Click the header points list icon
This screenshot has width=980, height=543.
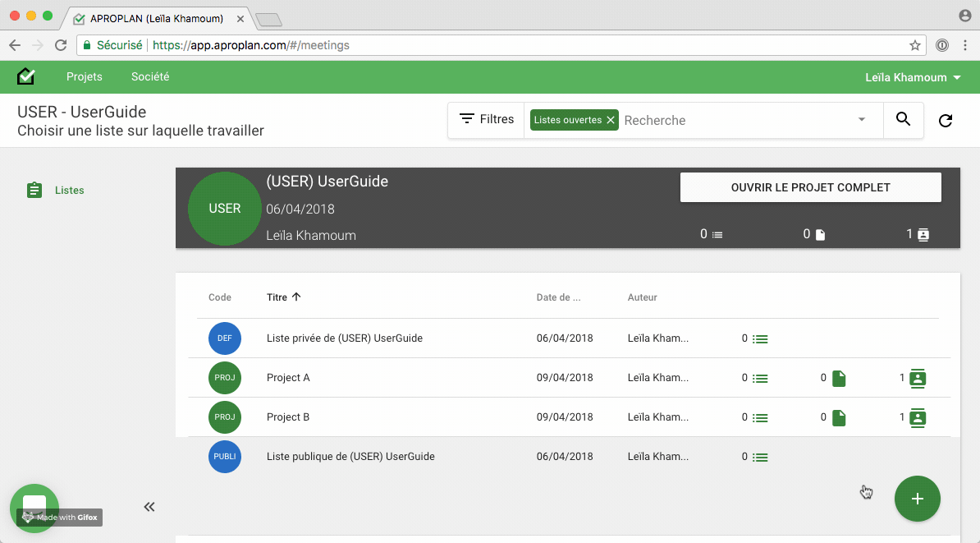(717, 235)
